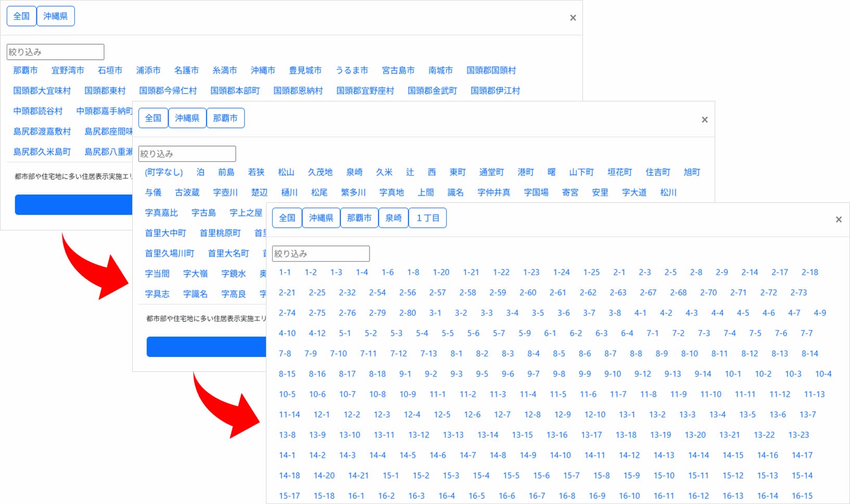Screen dimensions: 850x504
Task: Close the front address selection dialog
Action: (x=838, y=219)
